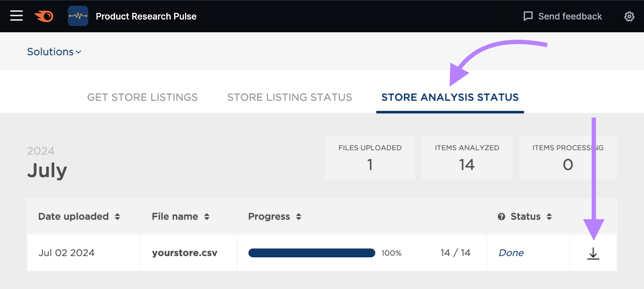Open the hamburger navigation menu
Screen dimensions: 644x289
17,16
